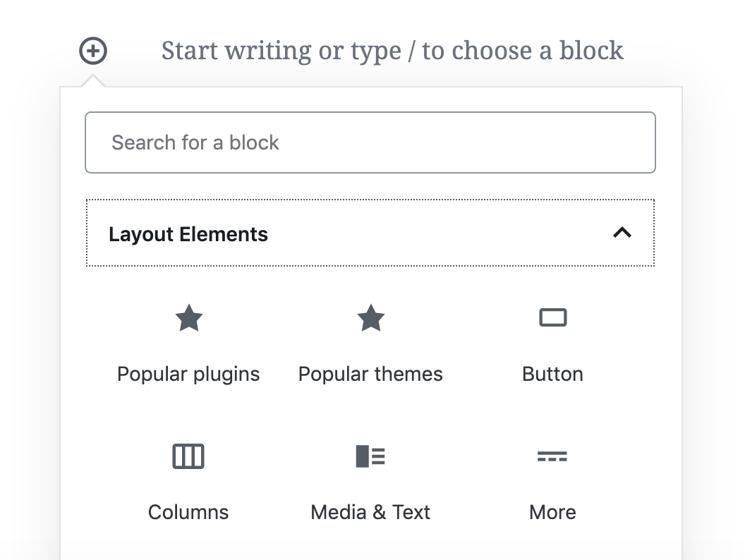The height and width of the screenshot is (560, 745).
Task: Click the Add block plus icon
Action: 93,51
